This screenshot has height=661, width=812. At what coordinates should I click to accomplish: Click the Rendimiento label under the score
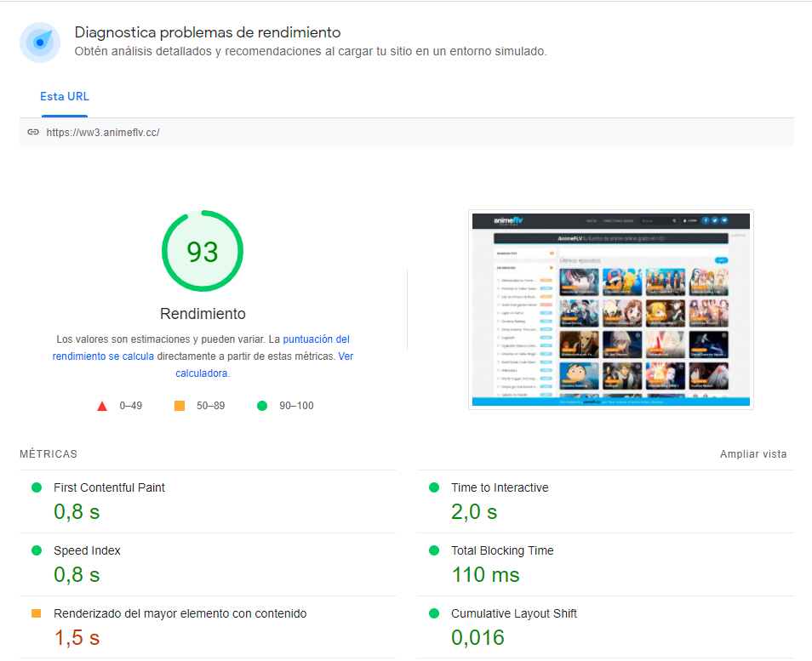point(203,313)
